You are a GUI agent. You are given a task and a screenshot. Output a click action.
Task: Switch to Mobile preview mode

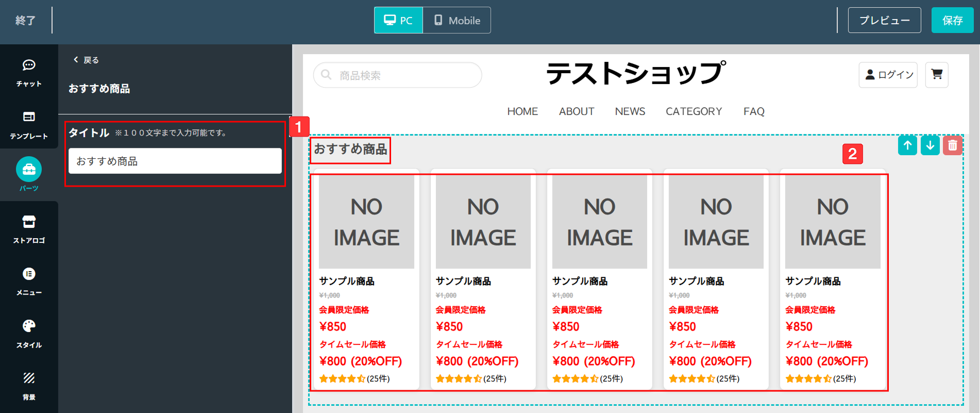(457, 20)
